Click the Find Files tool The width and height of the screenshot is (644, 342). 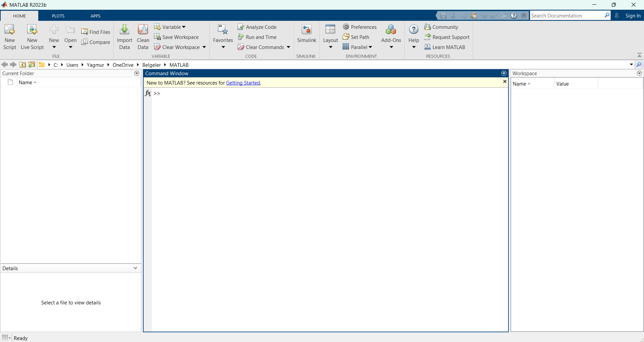[96, 32]
